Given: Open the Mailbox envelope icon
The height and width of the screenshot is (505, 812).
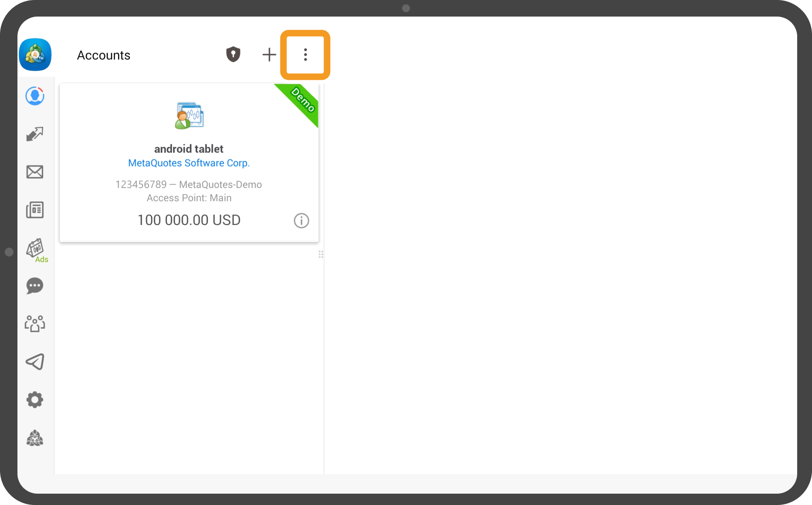Looking at the screenshot, I should coord(35,172).
